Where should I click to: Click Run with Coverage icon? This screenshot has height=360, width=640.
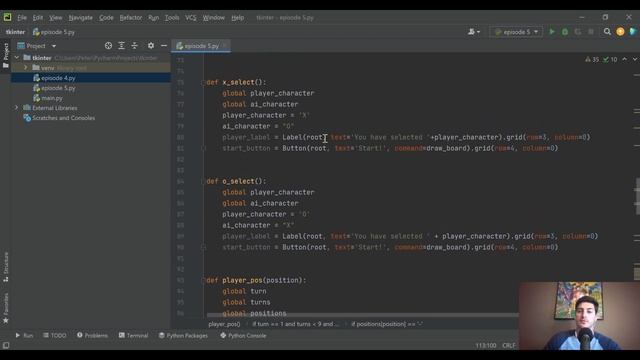[x=578, y=32]
